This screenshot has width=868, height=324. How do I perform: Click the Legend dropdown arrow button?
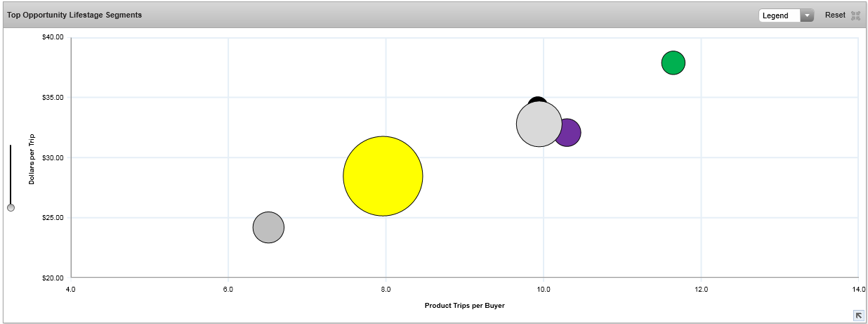point(807,15)
